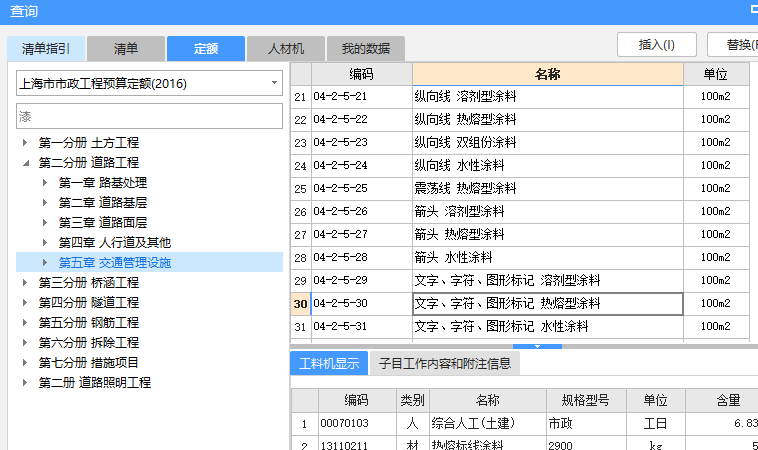Expand 第六分册 拆除工程 arrow

tap(25, 343)
